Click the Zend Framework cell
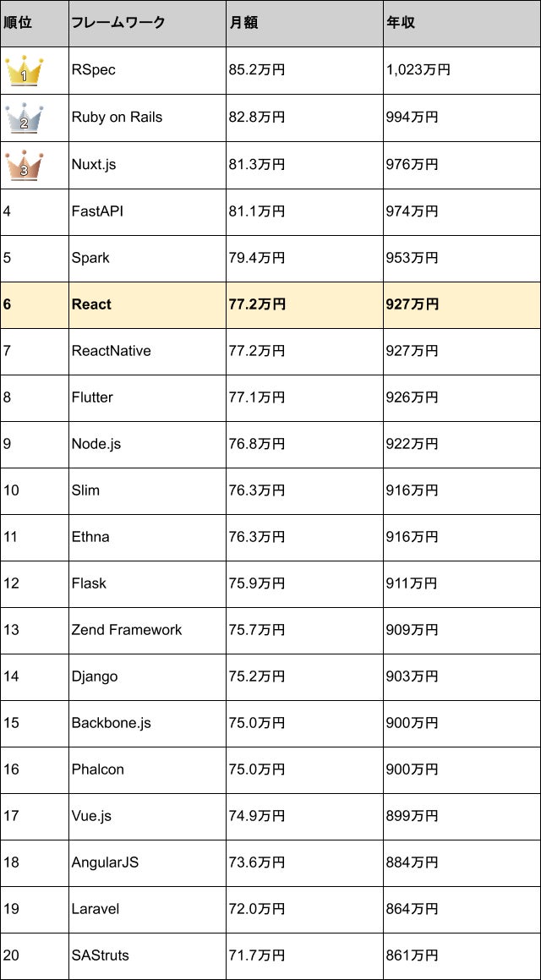Image resolution: width=541 pixels, height=980 pixels. click(147, 630)
